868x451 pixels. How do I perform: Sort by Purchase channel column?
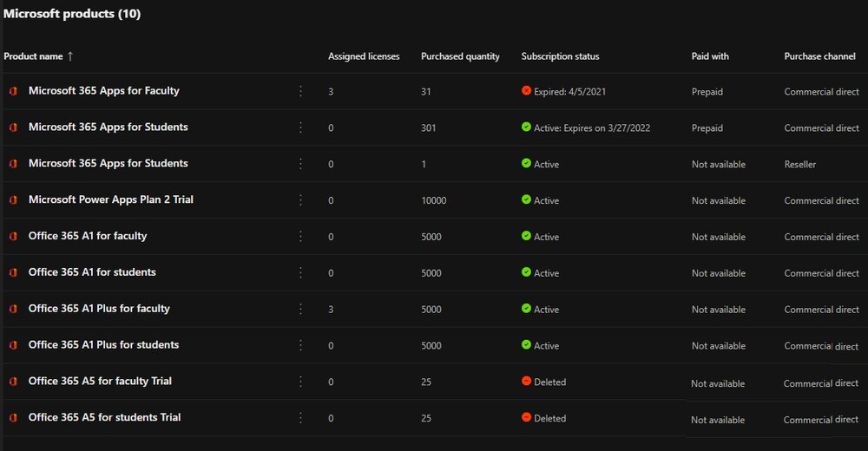coord(820,56)
